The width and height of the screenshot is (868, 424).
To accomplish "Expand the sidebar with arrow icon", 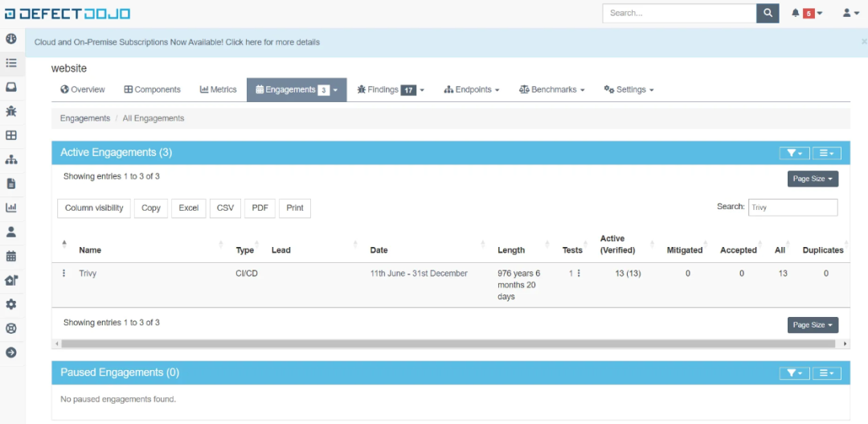I will click(x=11, y=352).
